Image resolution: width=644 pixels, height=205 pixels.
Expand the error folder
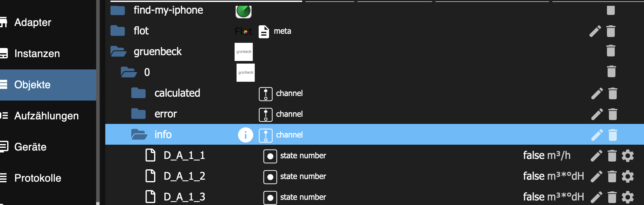tap(138, 114)
